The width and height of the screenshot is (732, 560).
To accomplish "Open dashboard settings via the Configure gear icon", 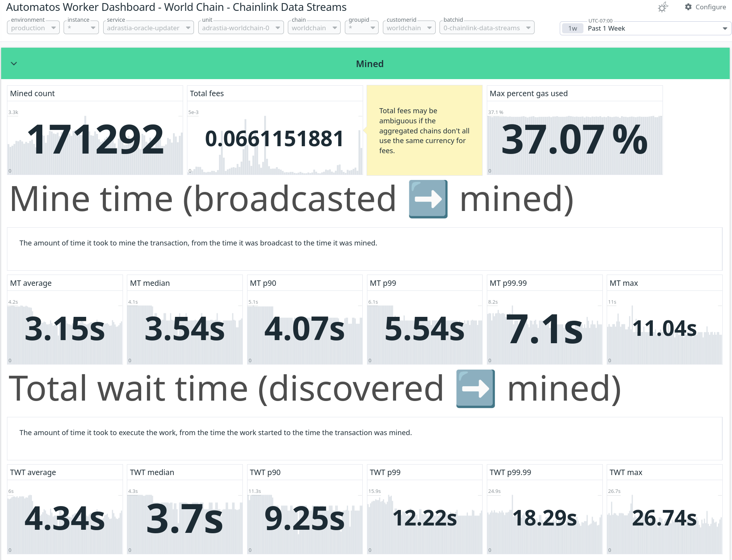I will (x=688, y=7).
